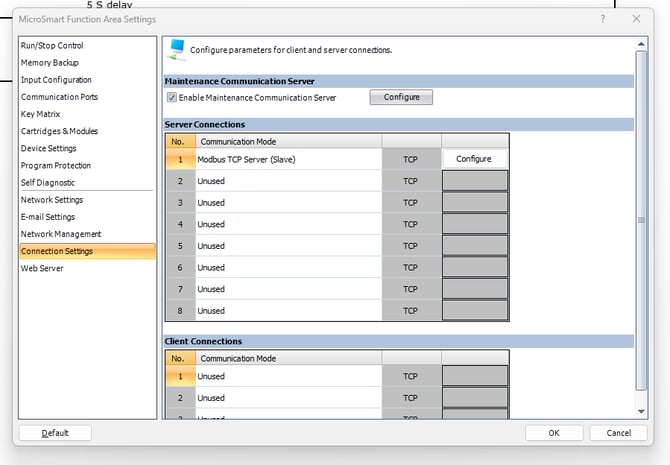This screenshot has width=670, height=465.
Task: Close the MicroSmart Function Area Settings dialog
Action: [636, 19]
